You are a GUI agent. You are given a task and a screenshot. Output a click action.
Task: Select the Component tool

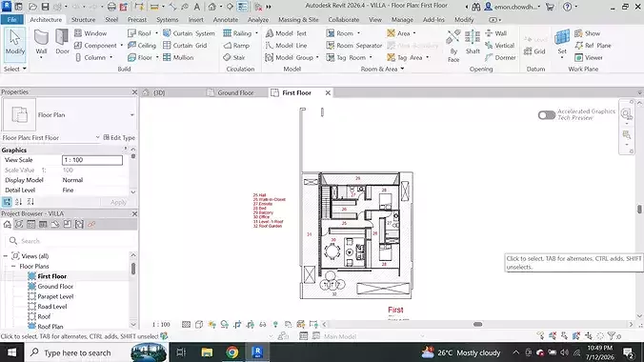click(96, 45)
